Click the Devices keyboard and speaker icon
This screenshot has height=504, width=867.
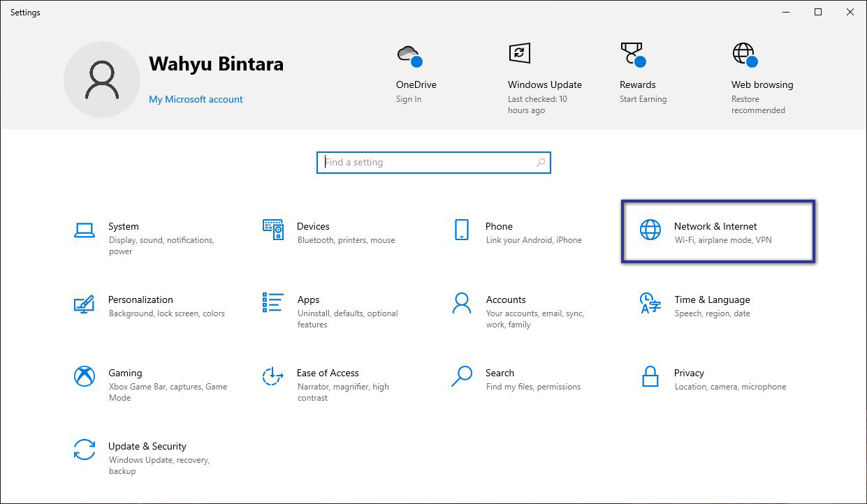pyautogui.click(x=273, y=230)
